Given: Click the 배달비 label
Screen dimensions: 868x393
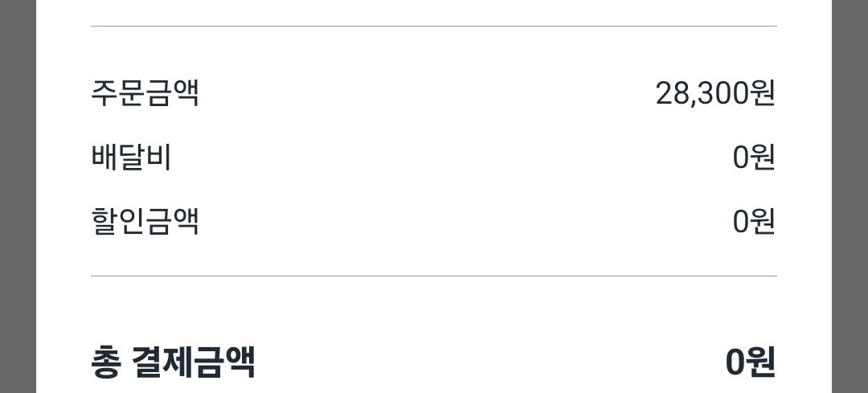Looking at the screenshot, I should coord(131,158).
